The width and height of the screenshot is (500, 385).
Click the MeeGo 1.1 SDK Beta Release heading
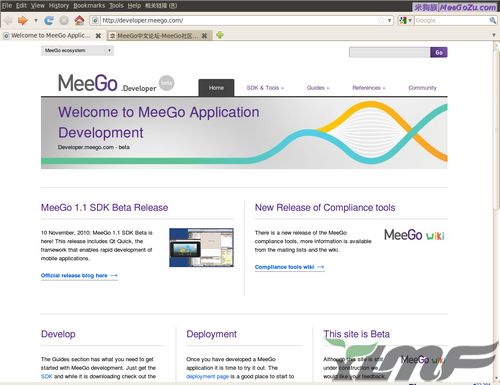coord(104,208)
